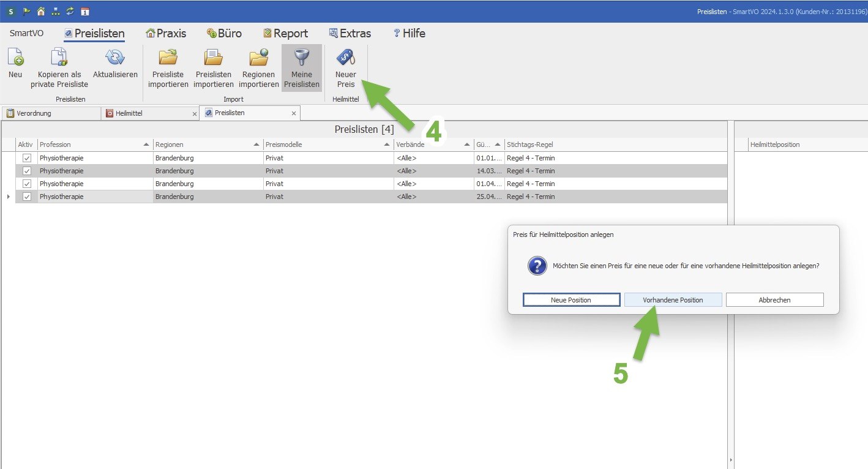Screen dimensions: 868x469
Task: Toggle Aktiv checkbox in second row
Action: pos(27,171)
